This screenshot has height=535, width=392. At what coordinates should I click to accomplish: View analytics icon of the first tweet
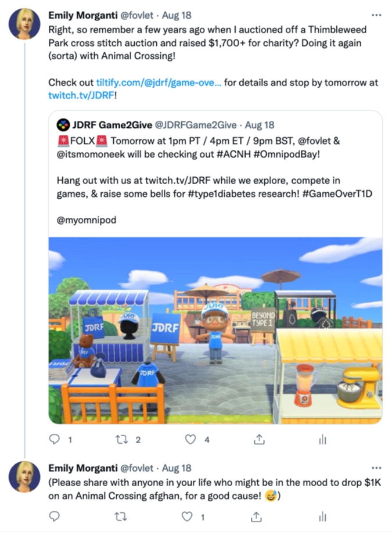coord(322,440)
